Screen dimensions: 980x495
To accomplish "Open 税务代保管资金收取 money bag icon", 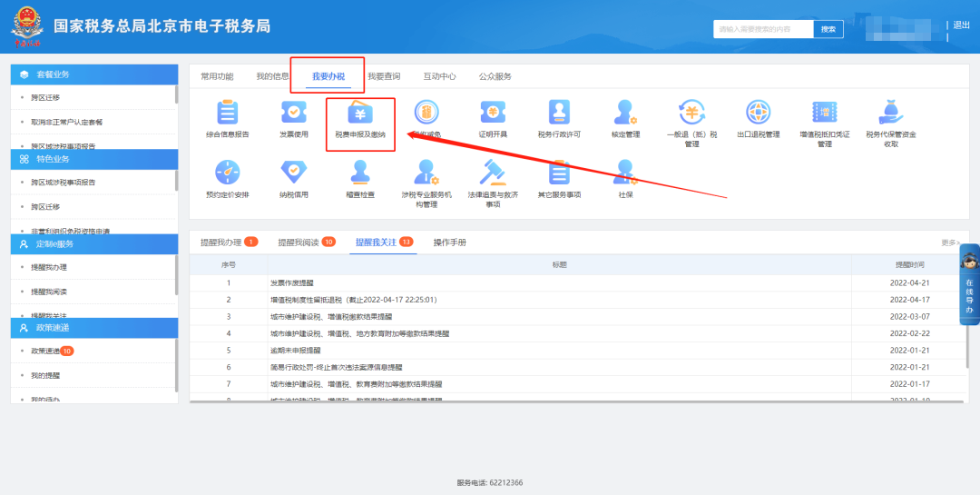I will 891,113.
